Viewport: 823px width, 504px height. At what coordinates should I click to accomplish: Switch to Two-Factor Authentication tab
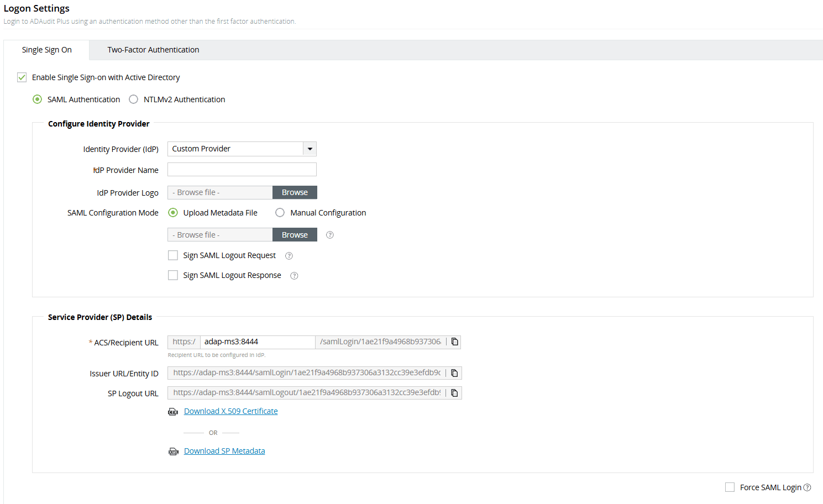pyautogui.click(x=153, y=50)
